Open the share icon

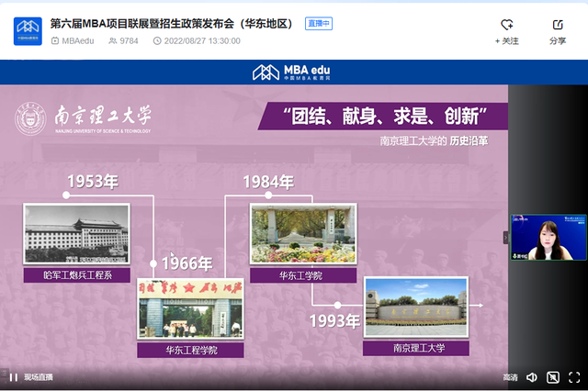point(558,25)
